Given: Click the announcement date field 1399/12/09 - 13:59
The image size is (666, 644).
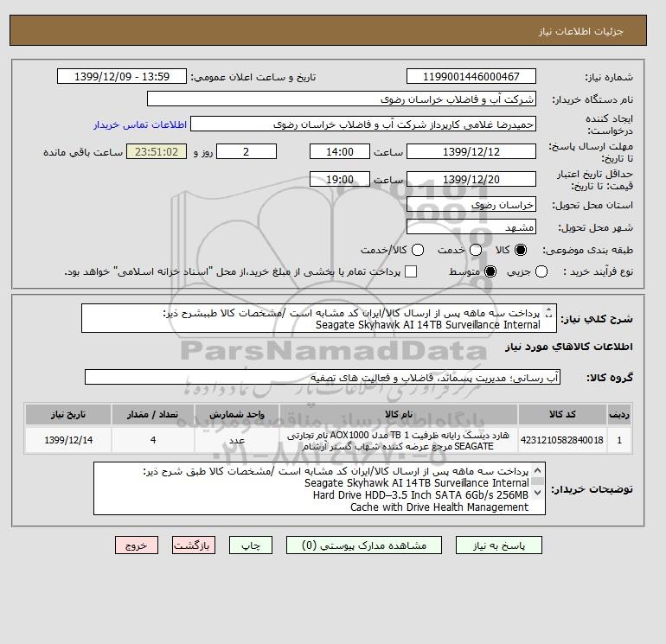Looking at the screenshot, I should (122, 76).
